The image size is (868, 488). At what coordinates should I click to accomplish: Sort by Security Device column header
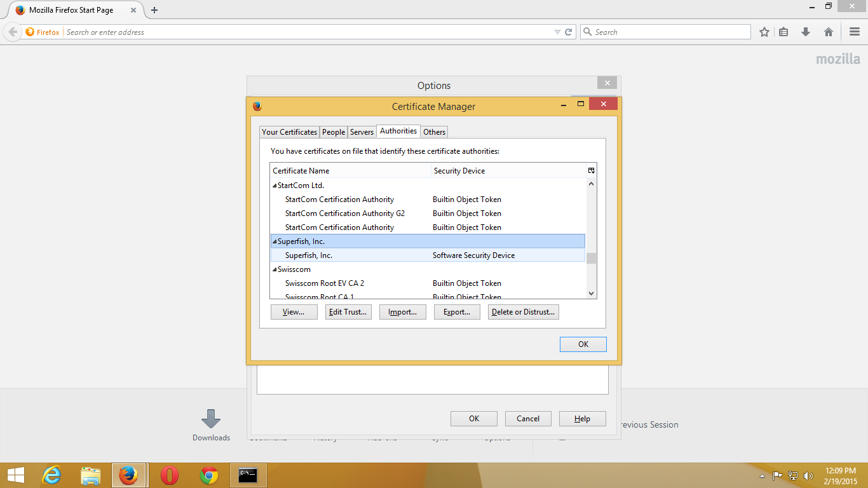(x=508, y=170)
